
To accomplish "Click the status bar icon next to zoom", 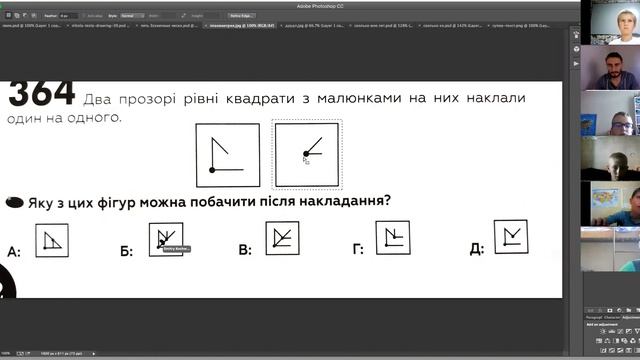I will [20, 353].
